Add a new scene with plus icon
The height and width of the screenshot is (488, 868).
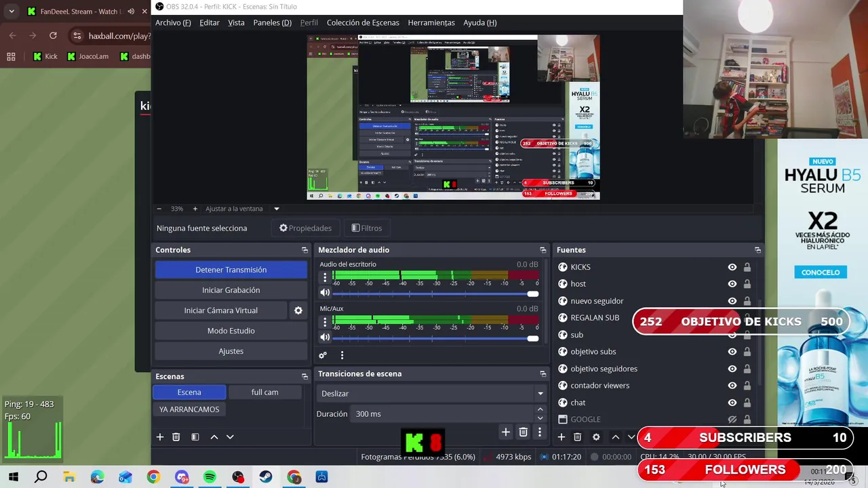click(160, 437)
